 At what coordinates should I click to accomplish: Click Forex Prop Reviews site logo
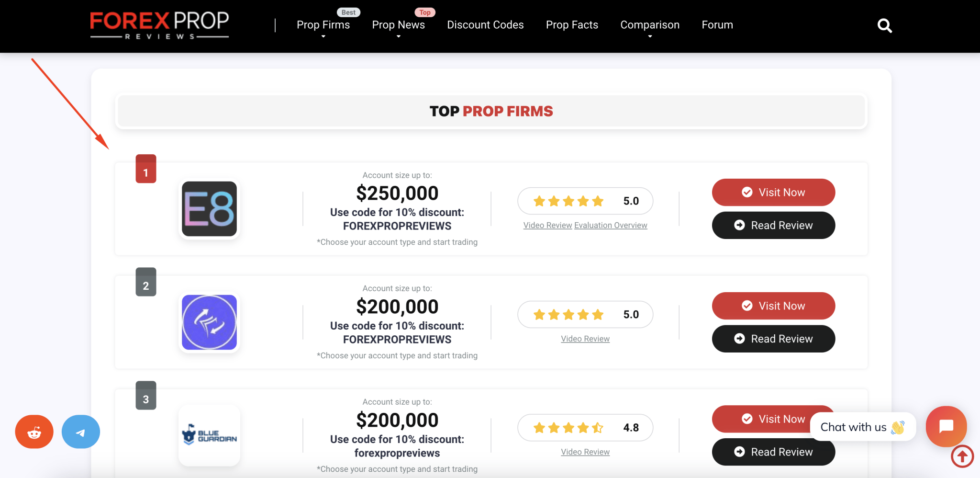pyautogui.click(x=159, y=25)
